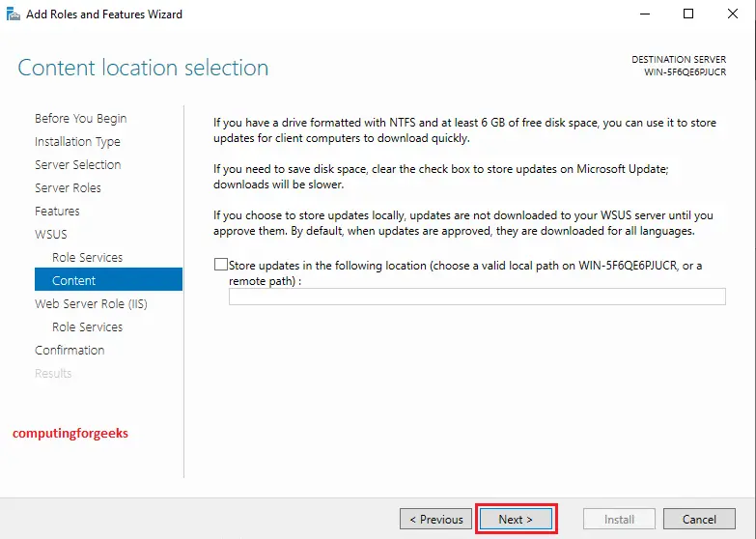Click the Next button
Image resolution: width=756 pixels, height=539 pixels.
516,520
